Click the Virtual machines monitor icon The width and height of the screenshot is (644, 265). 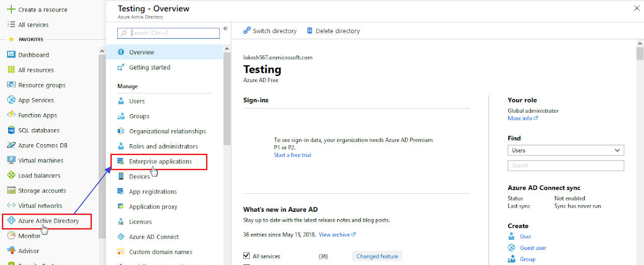click(x=11, y=160)
